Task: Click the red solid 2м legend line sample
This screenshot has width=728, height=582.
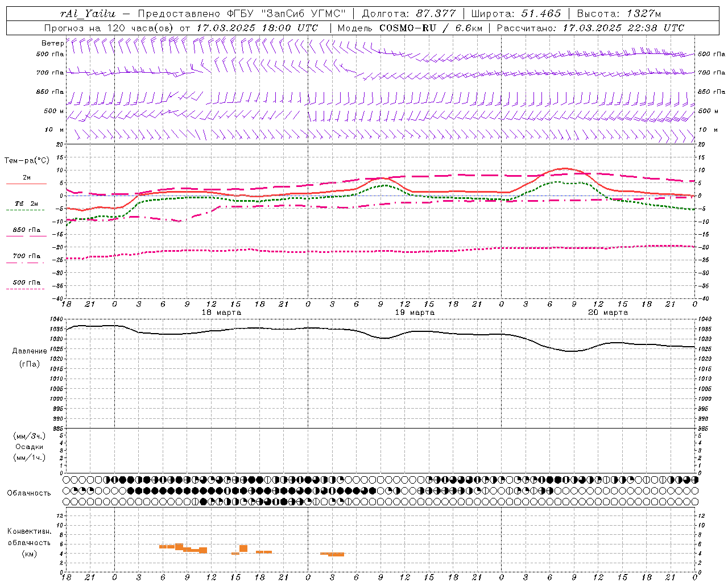Action: click(x=26, y=184)
